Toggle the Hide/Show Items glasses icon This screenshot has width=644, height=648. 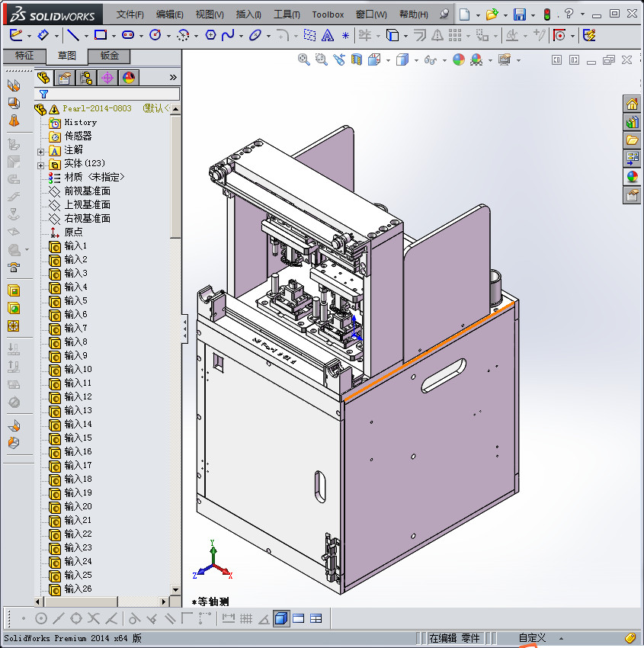coord(431,60)
